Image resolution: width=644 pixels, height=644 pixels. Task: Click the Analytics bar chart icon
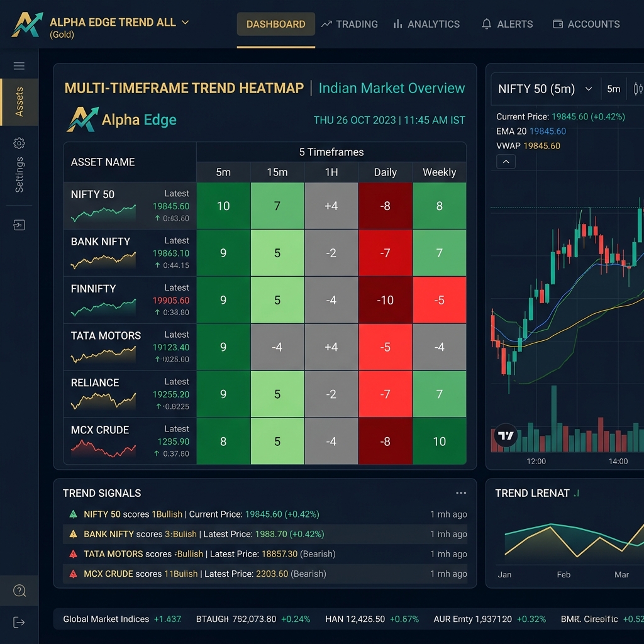[x=397, y=25]
